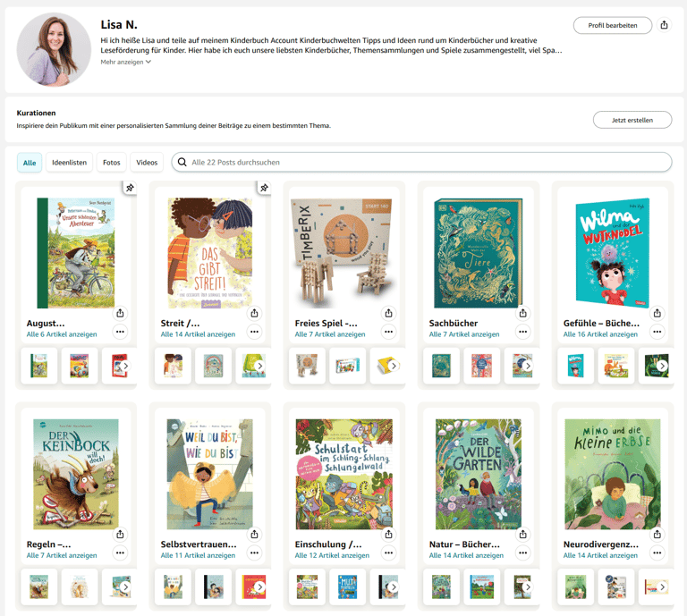
Task: Share the Neurodivergenz idea list
Action: 657,534
